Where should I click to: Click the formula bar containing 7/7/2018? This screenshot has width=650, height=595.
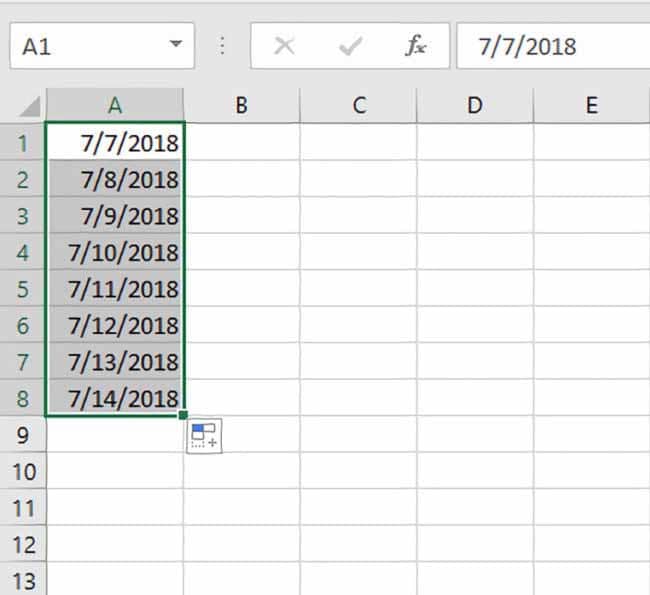[x=553, y=46]
